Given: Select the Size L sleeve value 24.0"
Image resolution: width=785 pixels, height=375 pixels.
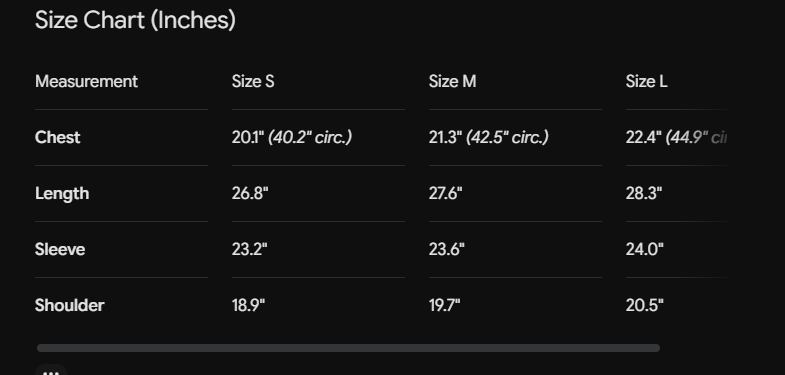Looking at the screenshot, I should [x=644, y=249].
